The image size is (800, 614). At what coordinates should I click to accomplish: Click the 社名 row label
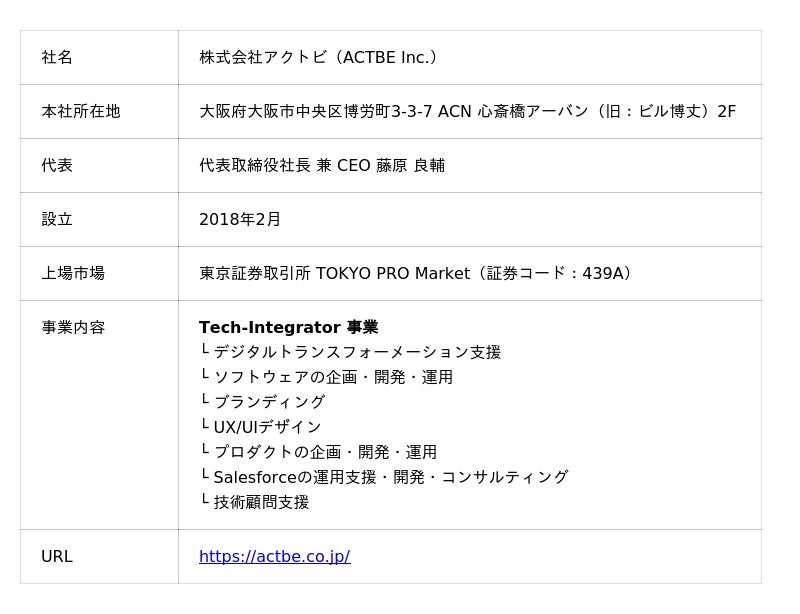tap(57, 58)
